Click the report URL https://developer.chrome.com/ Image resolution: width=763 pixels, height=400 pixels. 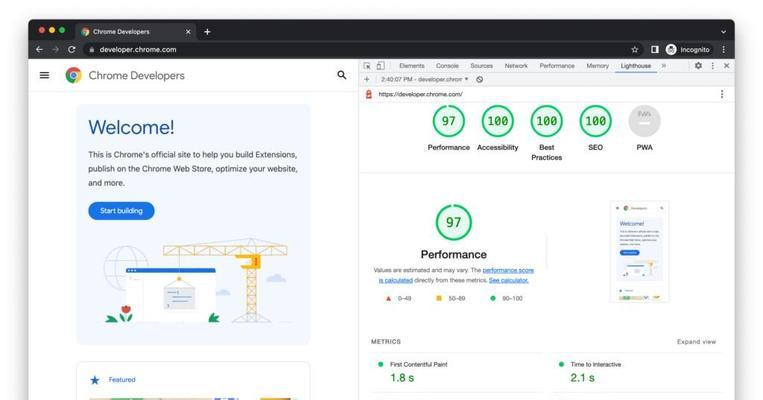420,94
